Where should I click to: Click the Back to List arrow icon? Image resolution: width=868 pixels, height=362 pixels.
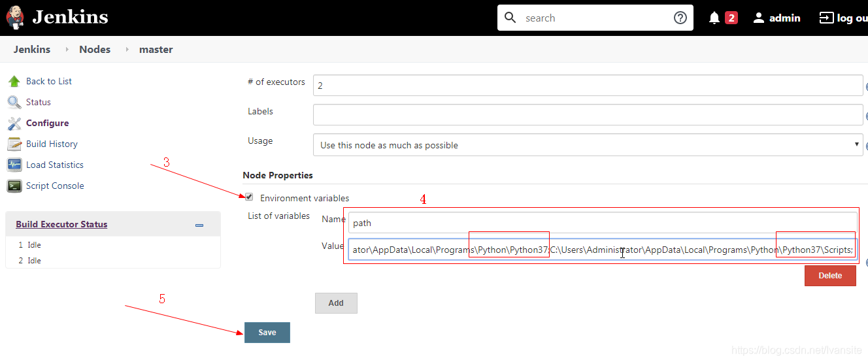[14, 82]
